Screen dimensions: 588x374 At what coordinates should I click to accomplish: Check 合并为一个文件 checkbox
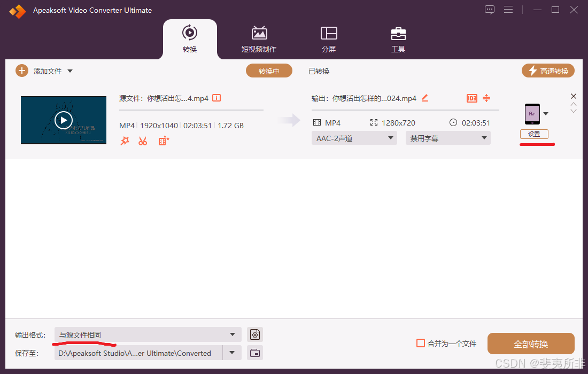pyautogui.click(x=421, y=343)
